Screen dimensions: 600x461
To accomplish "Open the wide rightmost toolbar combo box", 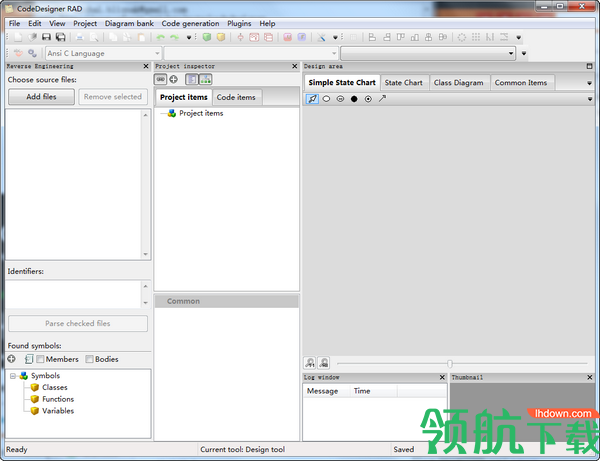I will coord(428,53).
